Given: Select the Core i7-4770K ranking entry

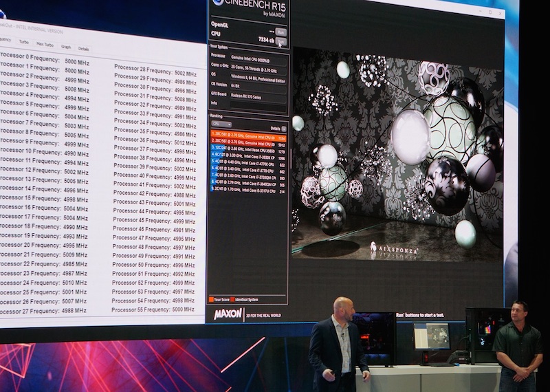Looking at the screenshot, I should 248,164.
